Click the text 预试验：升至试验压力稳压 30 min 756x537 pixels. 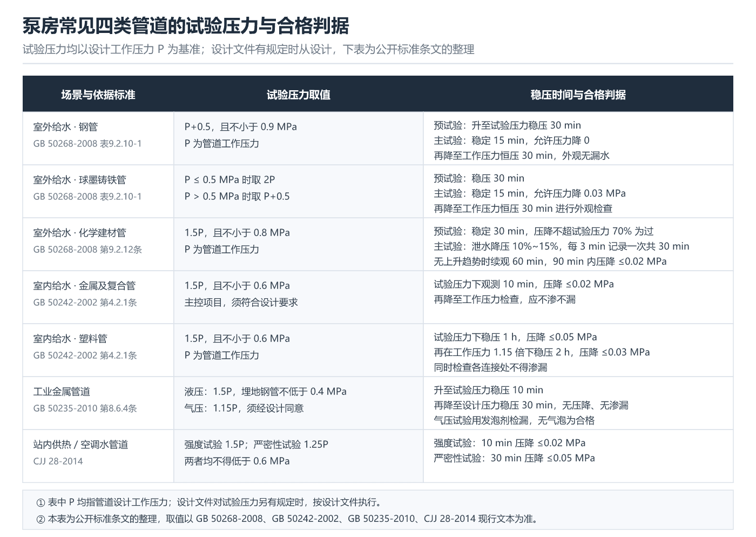pos(508,125)
